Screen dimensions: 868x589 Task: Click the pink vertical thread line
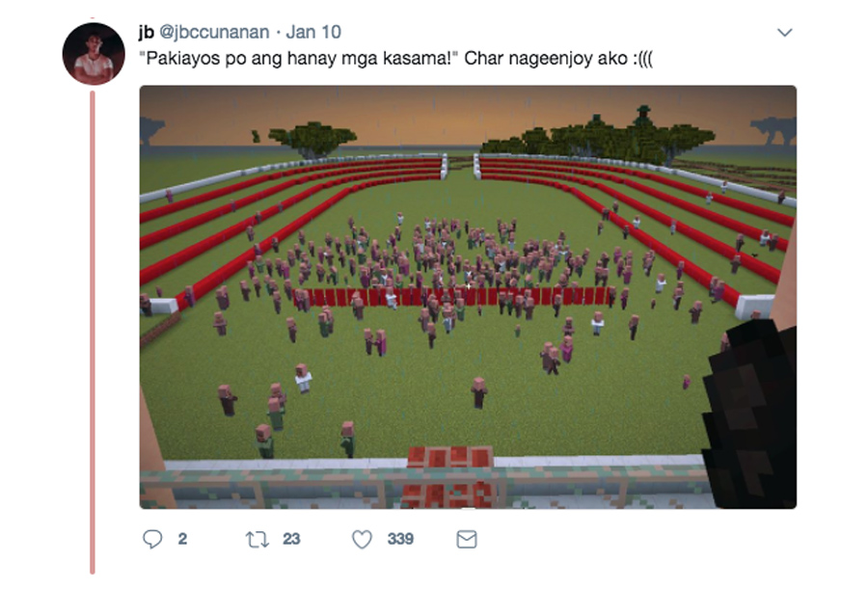tap(93, 333)
